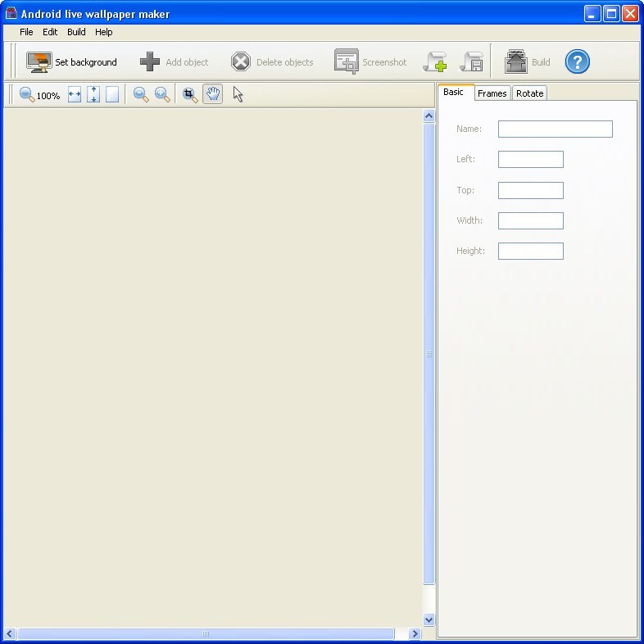
Task: Click the fit whole page icon
Action: tap(112, 94)
